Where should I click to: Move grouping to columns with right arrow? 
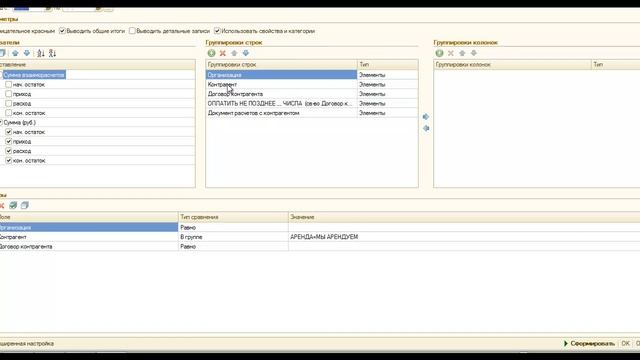click(x=426, y=117)
